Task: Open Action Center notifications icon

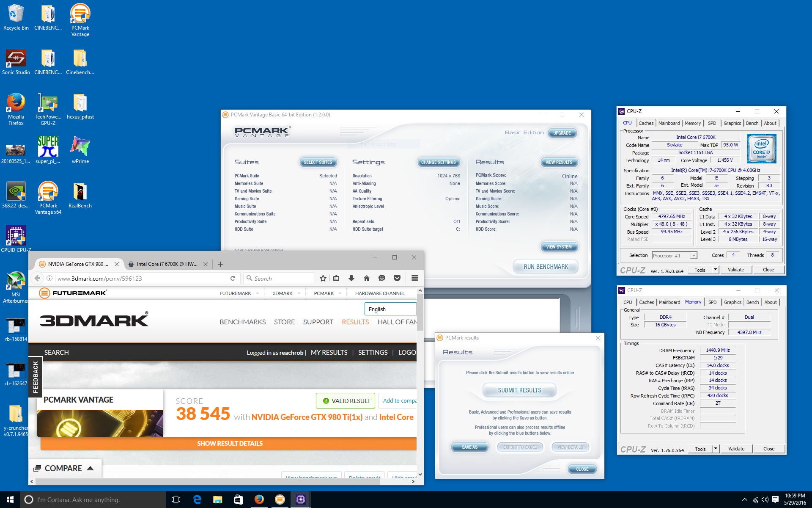Action: pos(775,500)
